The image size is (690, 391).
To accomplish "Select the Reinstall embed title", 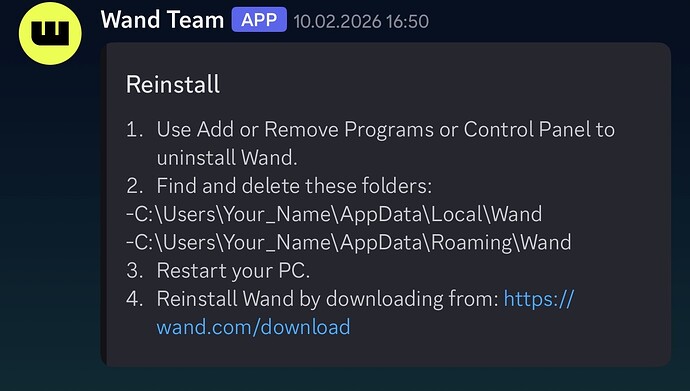I will pos(173,84).
